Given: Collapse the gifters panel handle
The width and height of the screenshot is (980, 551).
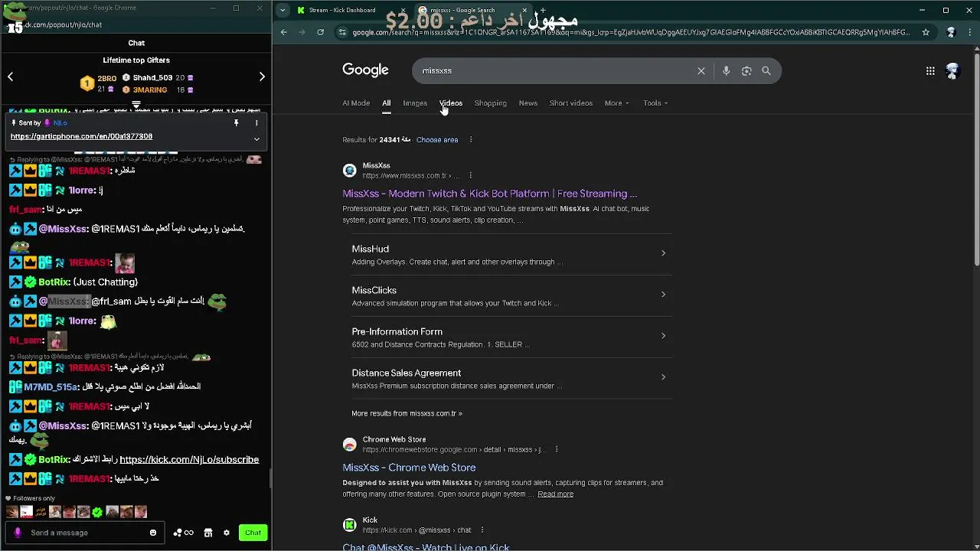Looking at the screenshot, I should [x=136, y=104].
